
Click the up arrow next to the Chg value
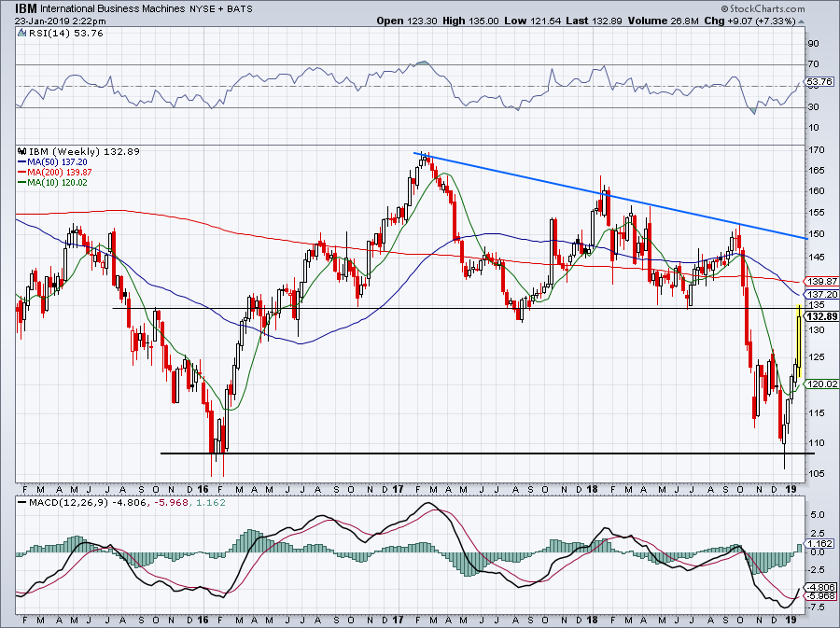click(802, 21)
